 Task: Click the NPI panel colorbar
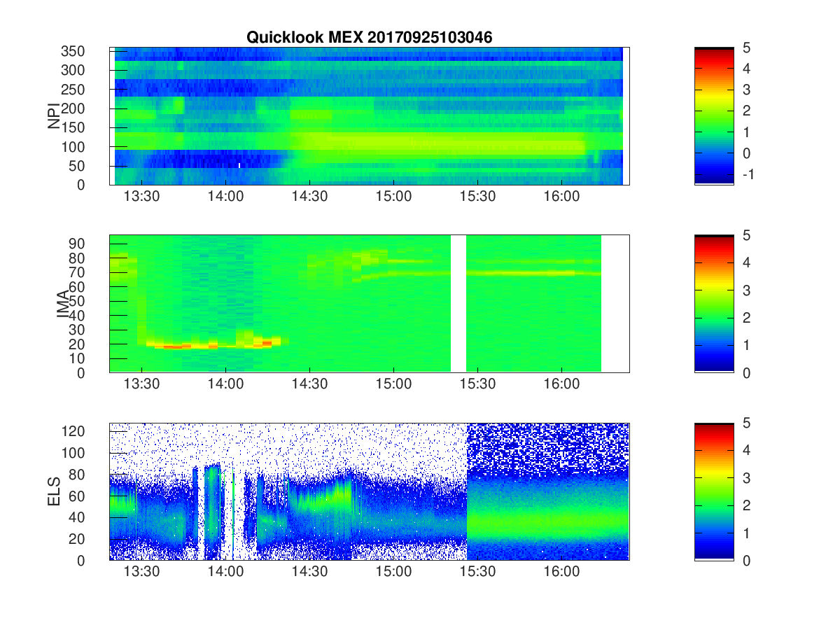pyautogui.click(x=714, y=116)
